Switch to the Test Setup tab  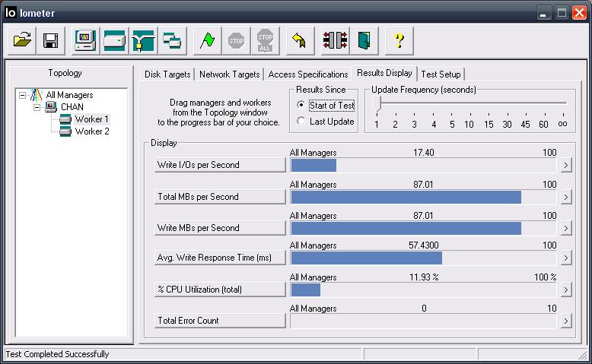click(441, 74)
